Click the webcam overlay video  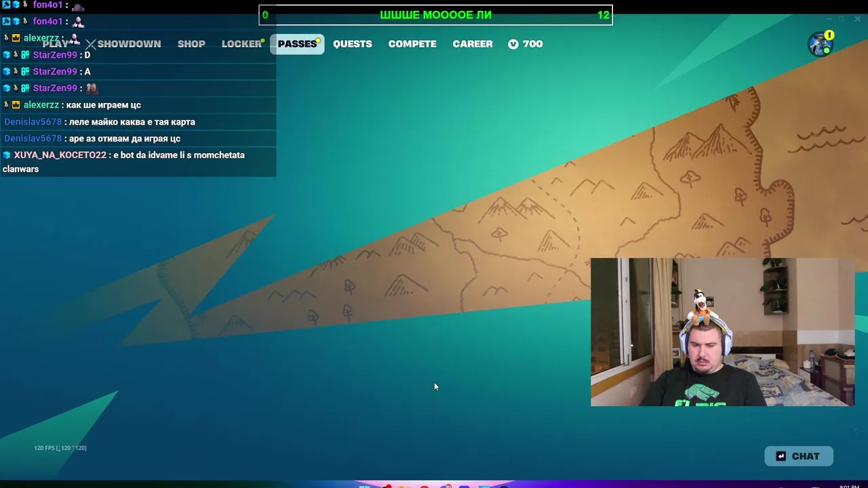722,332
